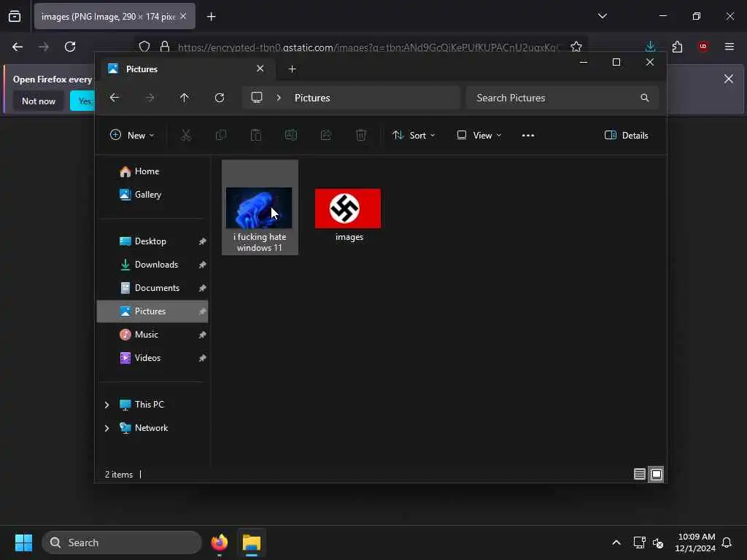747x560 pixels.
Task: Click the chevron before Pictures in address bar
Action: pyautogui.click(x=279, y=98)
